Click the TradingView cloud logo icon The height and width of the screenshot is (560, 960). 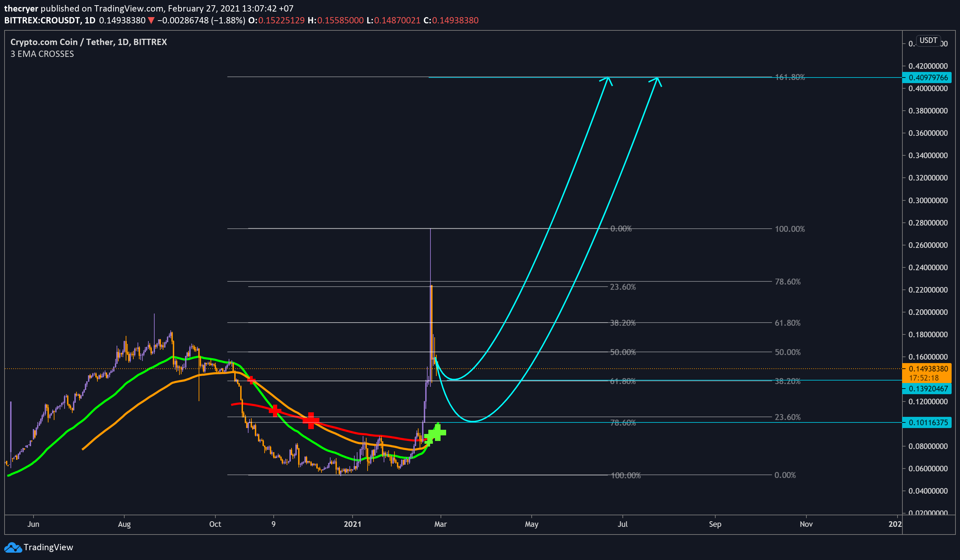coord(13,547)
